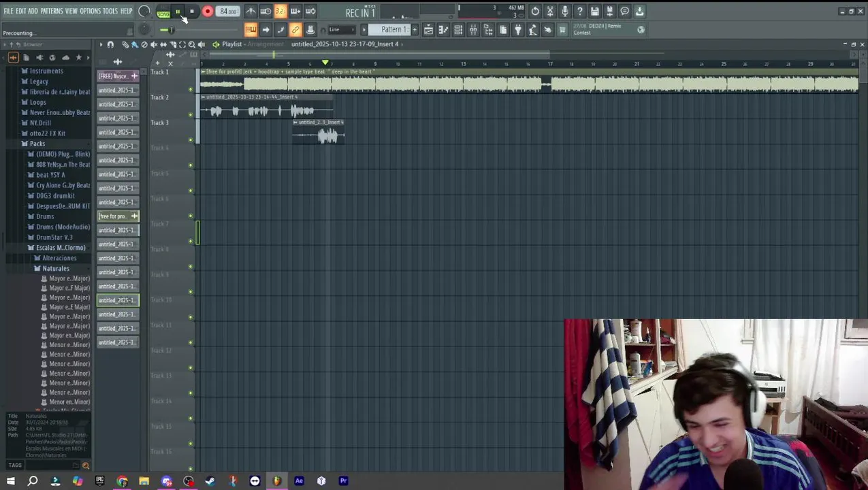Open the Browser view icon

(488, 30)
